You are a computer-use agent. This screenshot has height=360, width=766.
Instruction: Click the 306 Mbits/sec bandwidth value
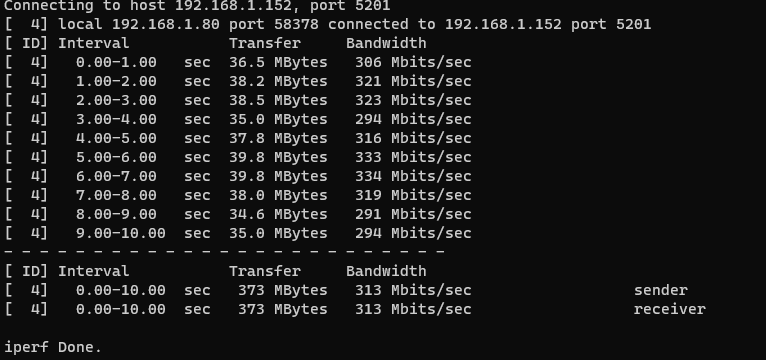tap(413, 62)
